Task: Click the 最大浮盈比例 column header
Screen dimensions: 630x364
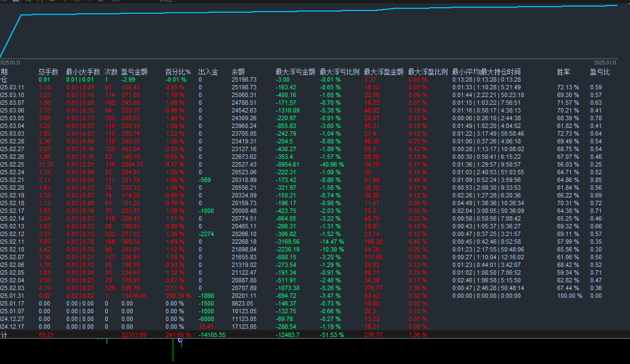Action: 428,72
